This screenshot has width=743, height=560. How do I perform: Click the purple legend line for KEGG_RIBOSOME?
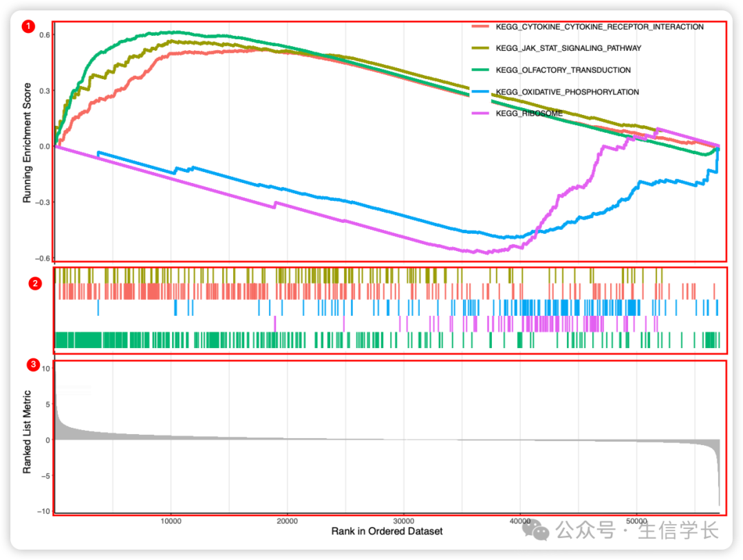480,114
